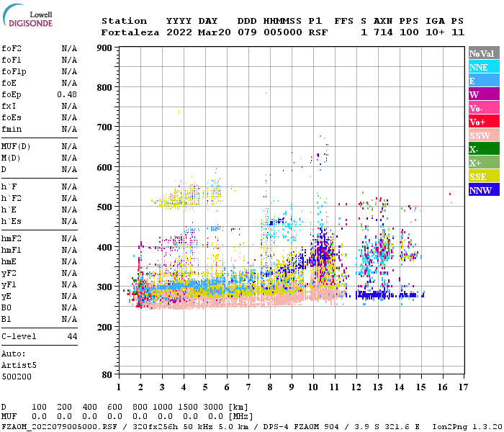The image size is (504, 432).
Task: Select the X+ light green swatch
Action: [x=484, y=162]
